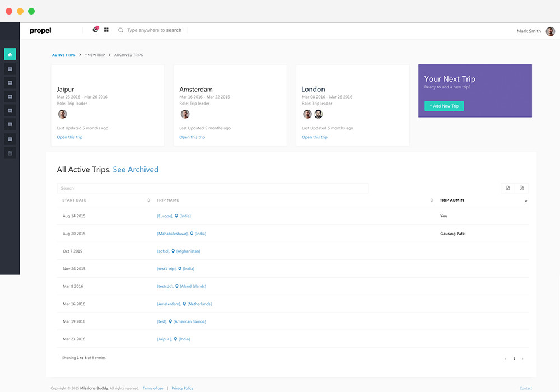Click the magnifier icon in the search bar

click(x=120, y=30)
